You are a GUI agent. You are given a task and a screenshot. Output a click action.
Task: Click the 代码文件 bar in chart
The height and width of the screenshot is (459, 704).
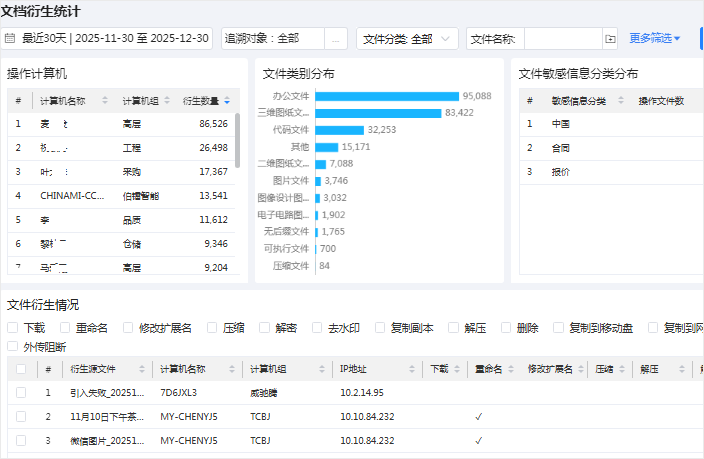(x=339, y=130)
